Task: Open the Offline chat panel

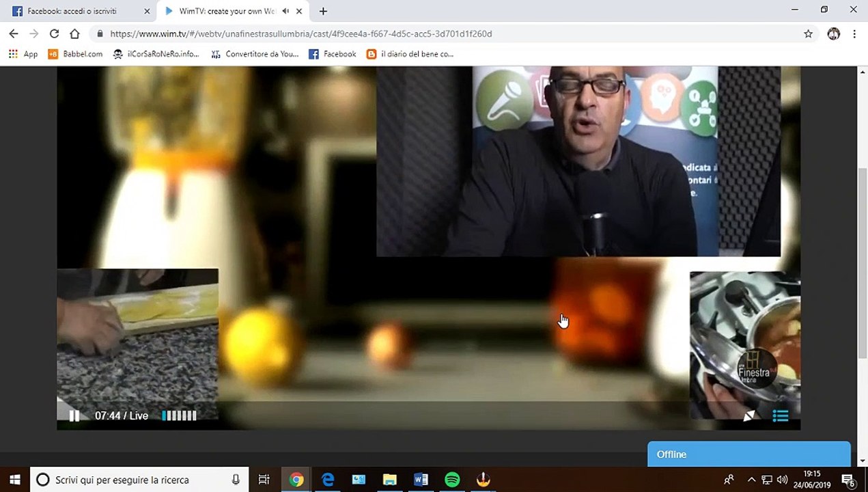Action: click(749, 454)
